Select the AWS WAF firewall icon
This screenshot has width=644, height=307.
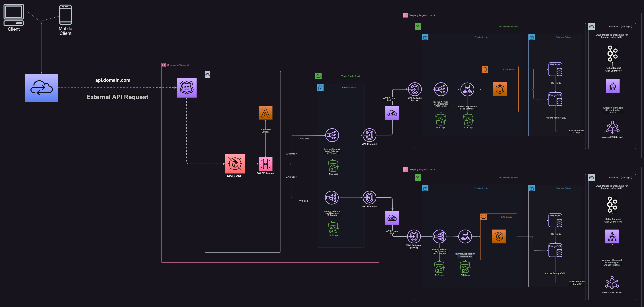click(235, 164)
